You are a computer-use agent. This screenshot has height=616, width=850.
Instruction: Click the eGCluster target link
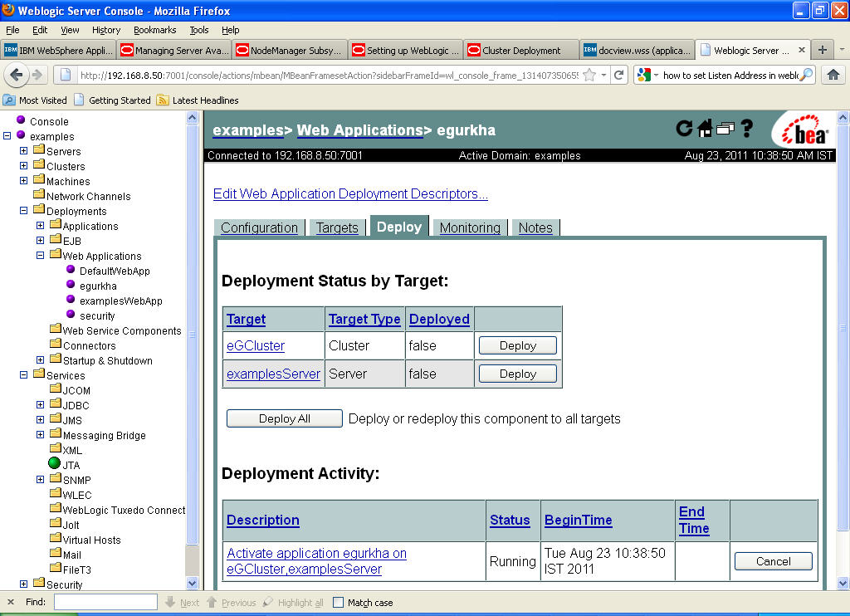(x=256, y=346)
